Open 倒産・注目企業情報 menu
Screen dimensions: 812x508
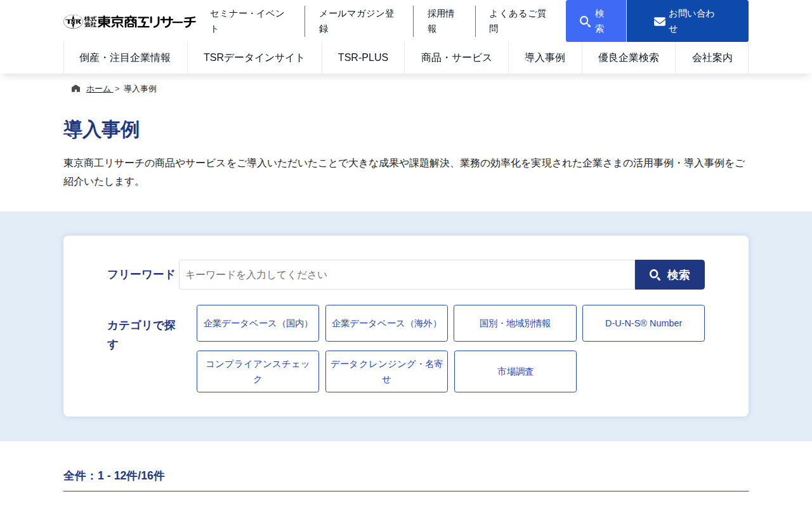pyautogui.click(x=126, y=58)
